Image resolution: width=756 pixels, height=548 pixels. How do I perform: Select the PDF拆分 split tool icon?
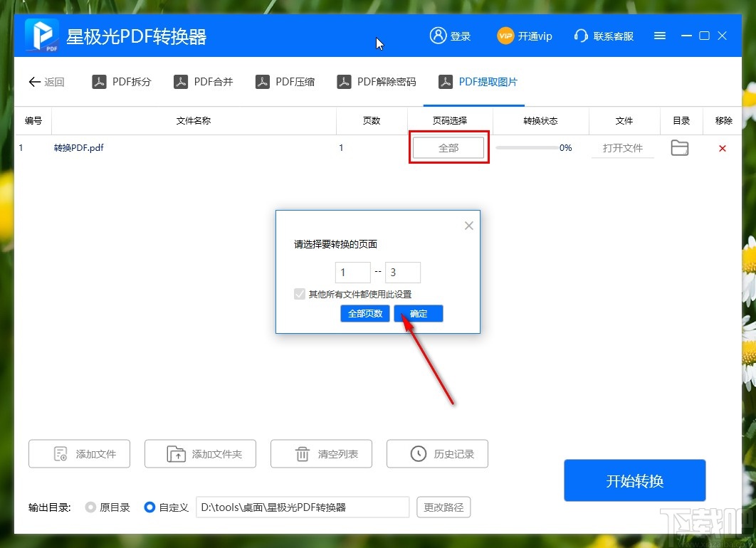(x=99, y=81)
